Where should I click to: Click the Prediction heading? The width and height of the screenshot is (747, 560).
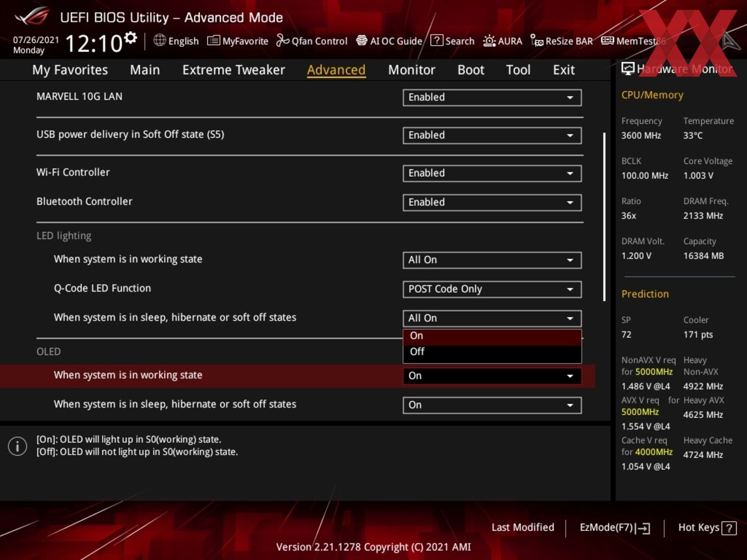[x=645, y=294]
